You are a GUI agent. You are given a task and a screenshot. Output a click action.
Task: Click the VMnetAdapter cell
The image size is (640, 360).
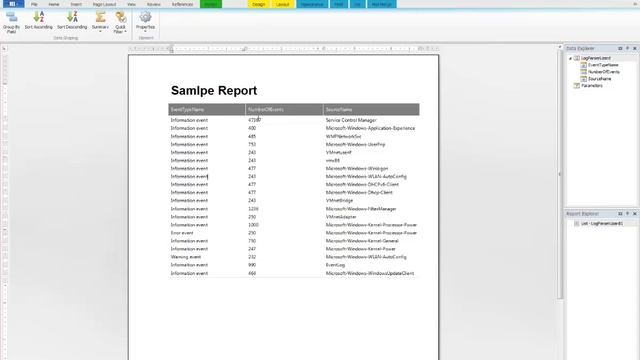341,217
